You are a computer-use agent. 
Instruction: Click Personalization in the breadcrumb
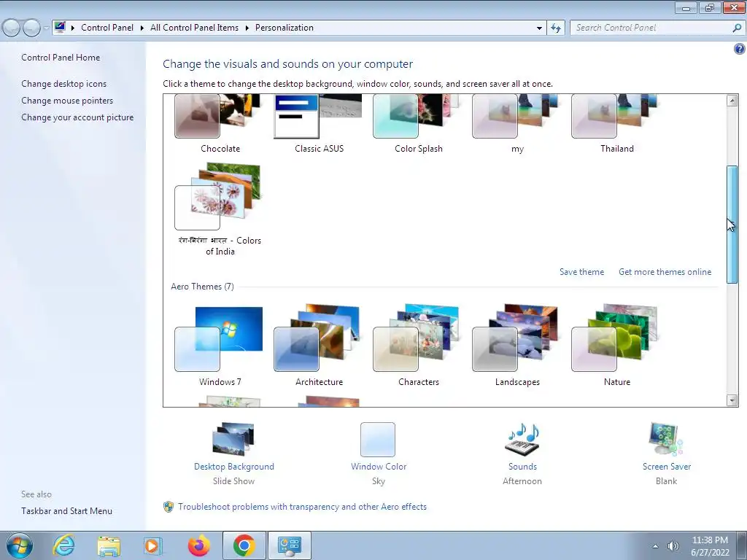[285, 28]
